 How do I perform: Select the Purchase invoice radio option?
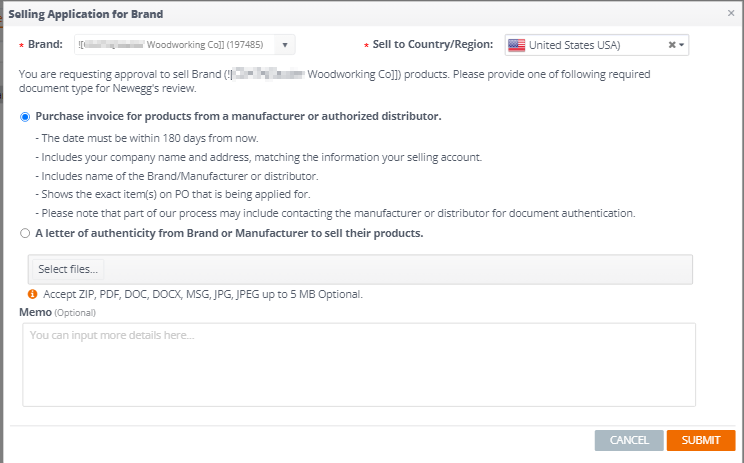[25, 117]
